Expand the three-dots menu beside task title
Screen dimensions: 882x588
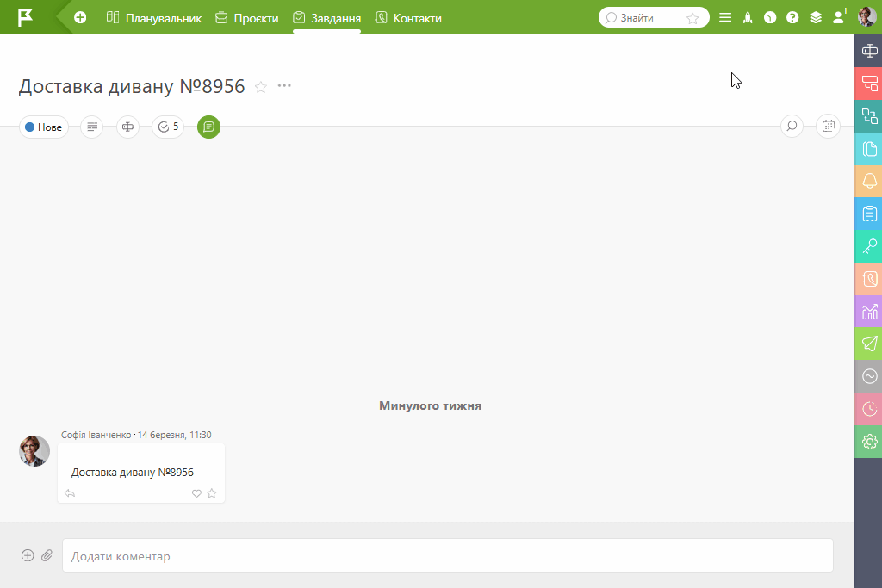pos(284,86)
